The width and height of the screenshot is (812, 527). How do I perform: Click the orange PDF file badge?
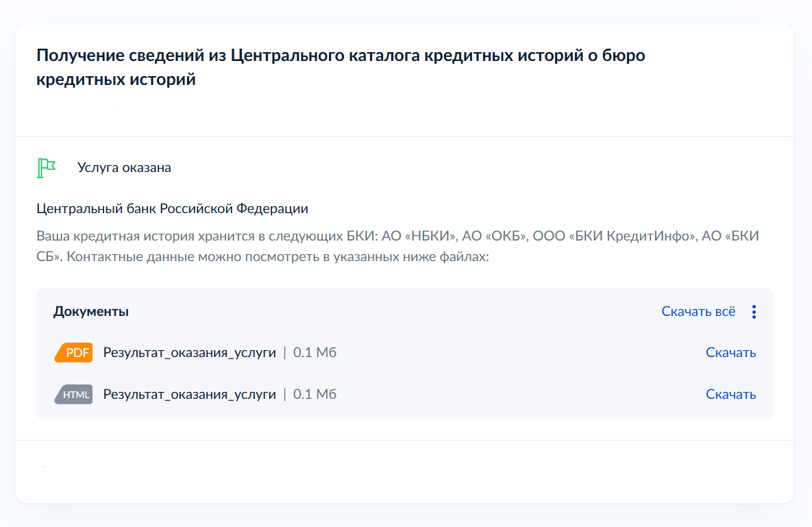pyautogui.click(x=73, y=352)
